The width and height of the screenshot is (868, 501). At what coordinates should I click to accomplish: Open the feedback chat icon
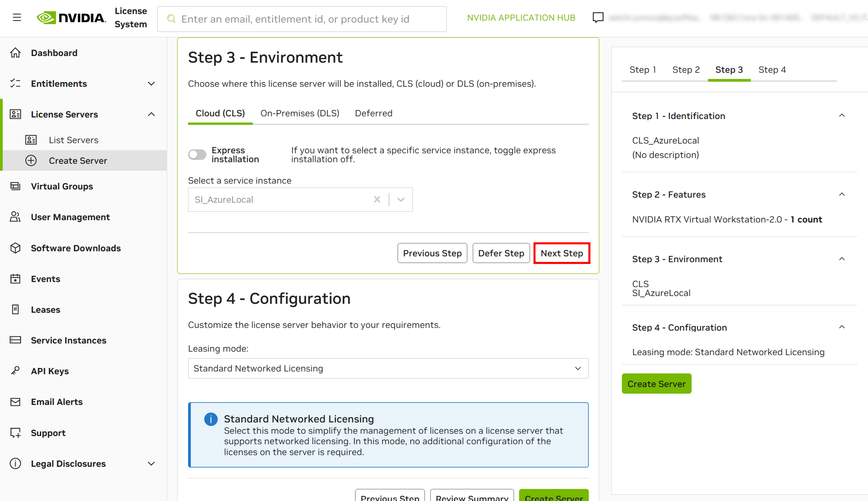598,18
